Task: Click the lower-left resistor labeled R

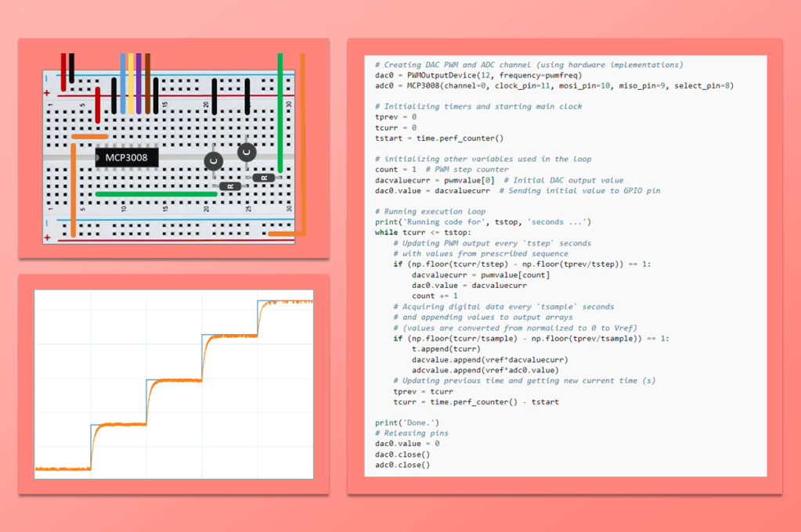Action: pyautogui.click(x=229, y=186)
